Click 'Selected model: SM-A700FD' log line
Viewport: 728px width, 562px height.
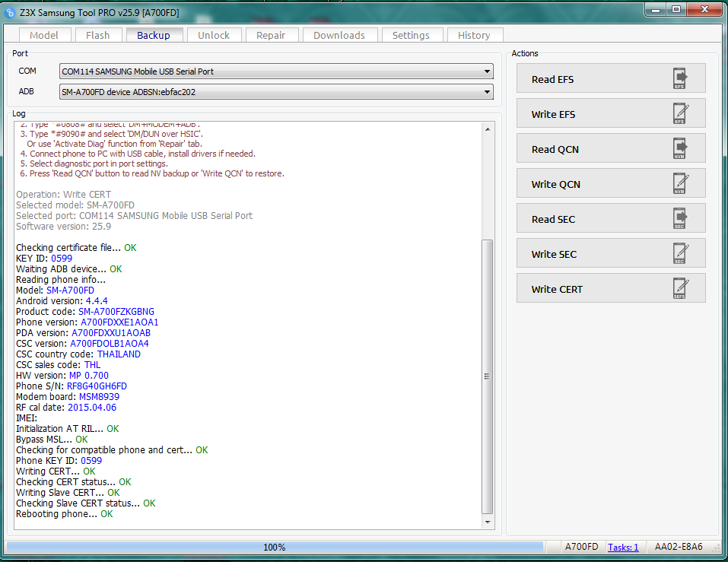pyautogui.click(x=75, y=205)
